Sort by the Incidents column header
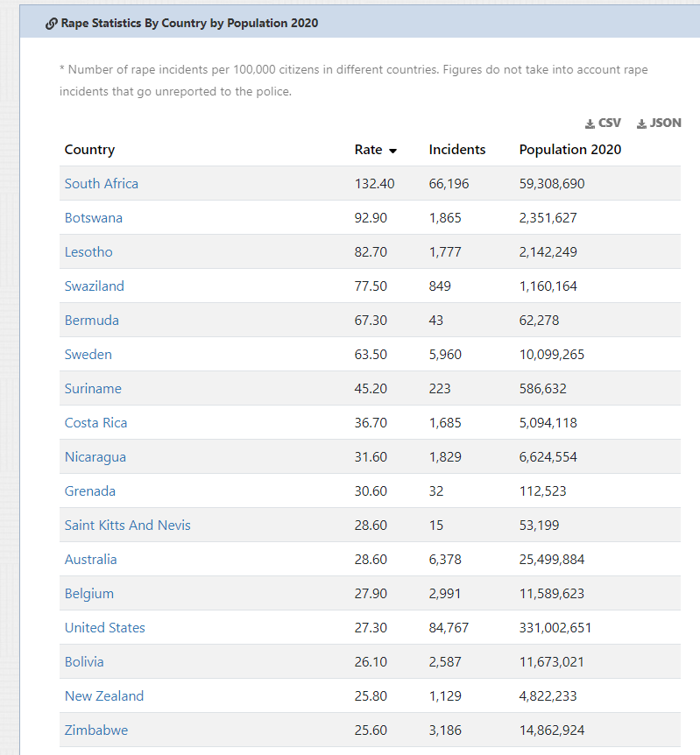 pyautogui.click(x=457, y=150)
